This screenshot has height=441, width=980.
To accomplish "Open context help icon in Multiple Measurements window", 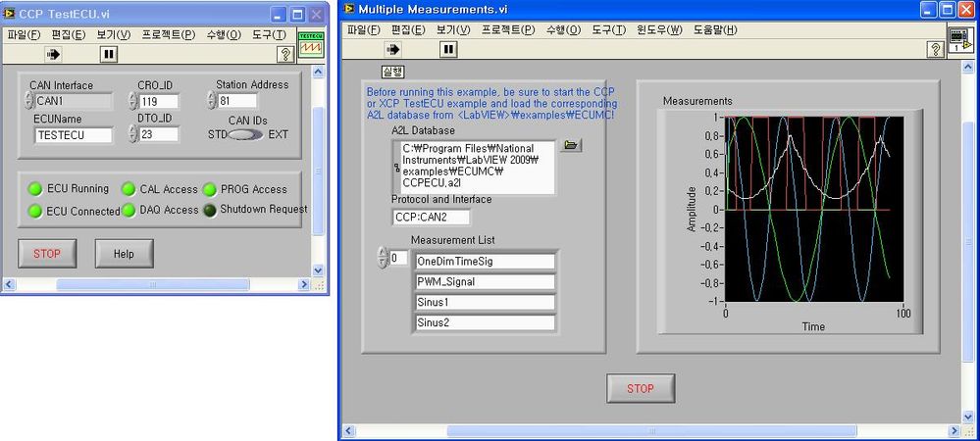I will click(936, 49).
